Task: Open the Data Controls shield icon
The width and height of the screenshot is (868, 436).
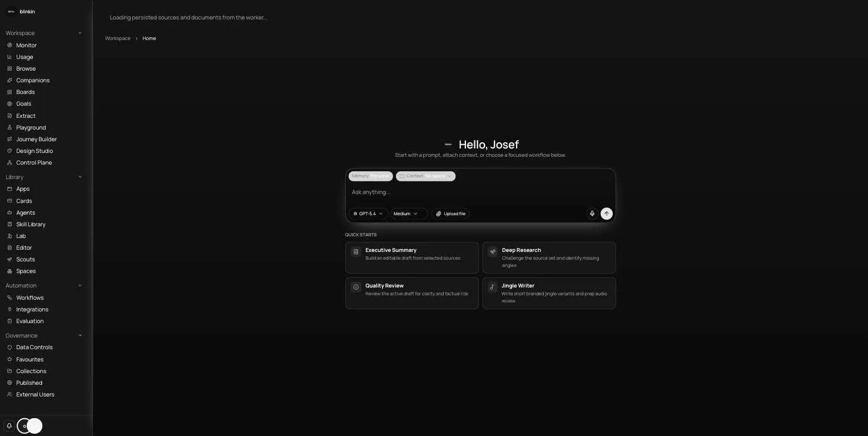Action: [x=9, y=347]
